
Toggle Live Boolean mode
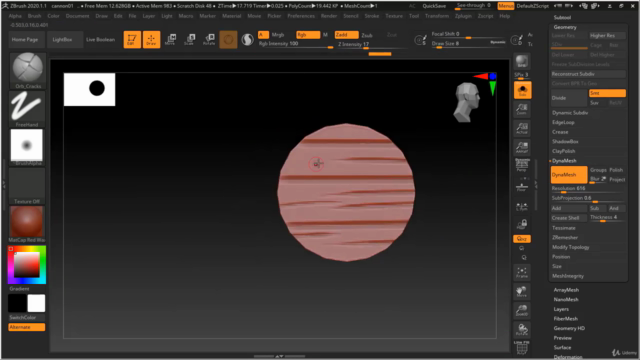100,40
